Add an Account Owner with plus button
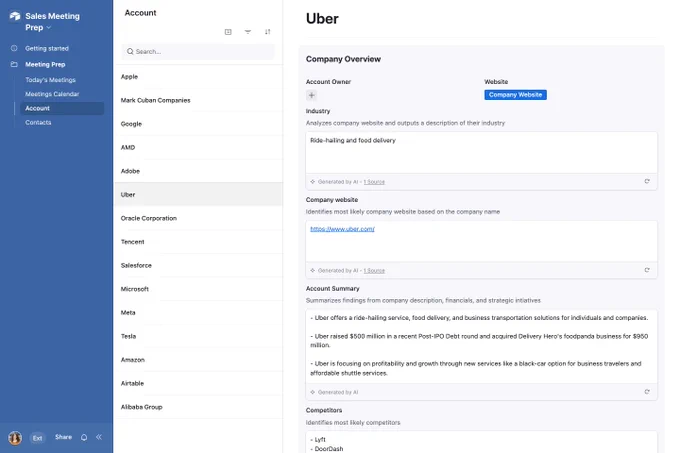680x453 pixels. 311,95
